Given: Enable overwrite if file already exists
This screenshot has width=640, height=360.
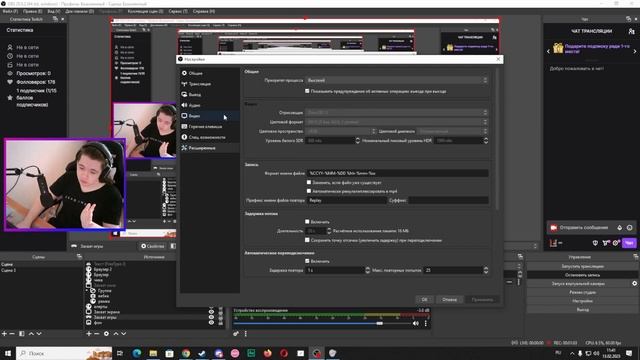Looking at the screenshot, I should click(309, 182).
